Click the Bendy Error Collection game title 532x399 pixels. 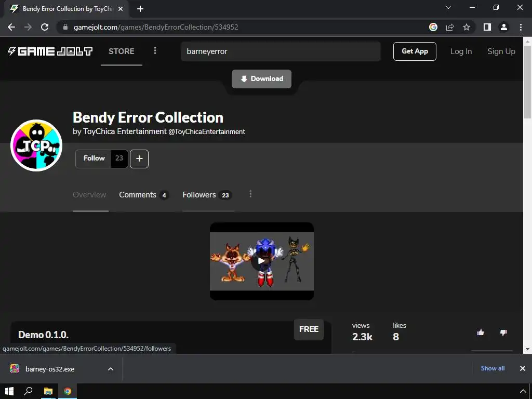click(x=148, y=117)
